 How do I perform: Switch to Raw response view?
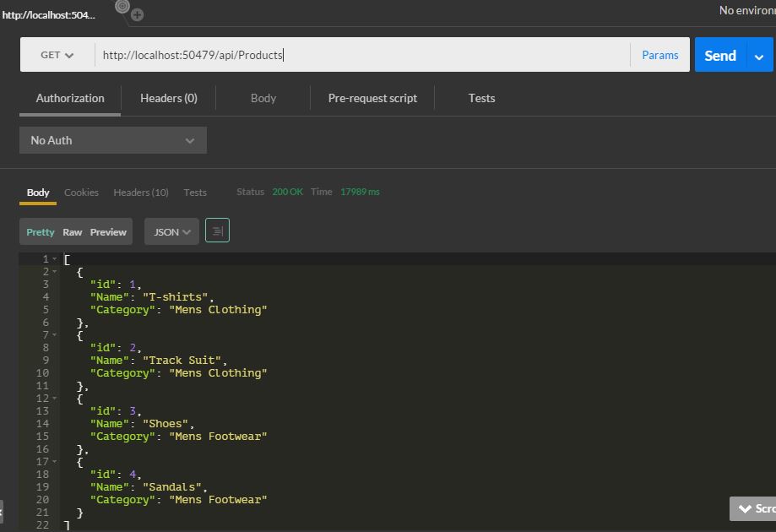pos(73,232)
